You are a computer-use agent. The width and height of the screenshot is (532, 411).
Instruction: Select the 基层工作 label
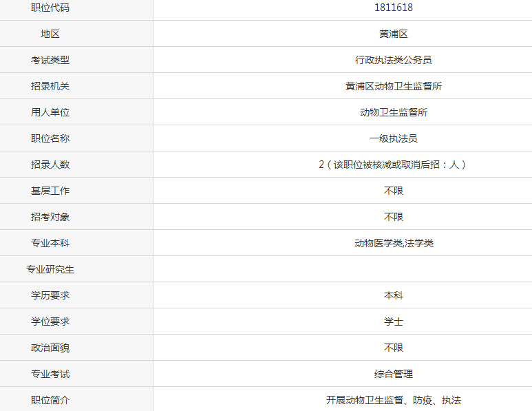click(50, 191)
